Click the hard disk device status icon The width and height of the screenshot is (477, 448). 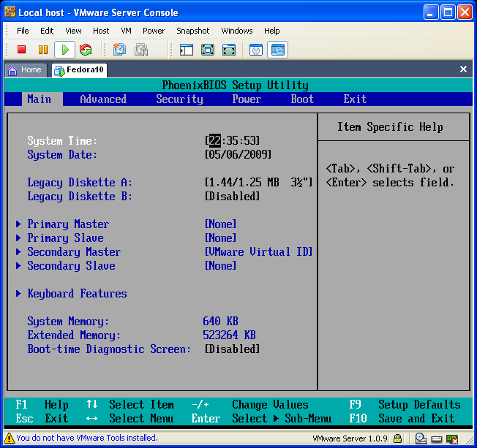[437, 439]
